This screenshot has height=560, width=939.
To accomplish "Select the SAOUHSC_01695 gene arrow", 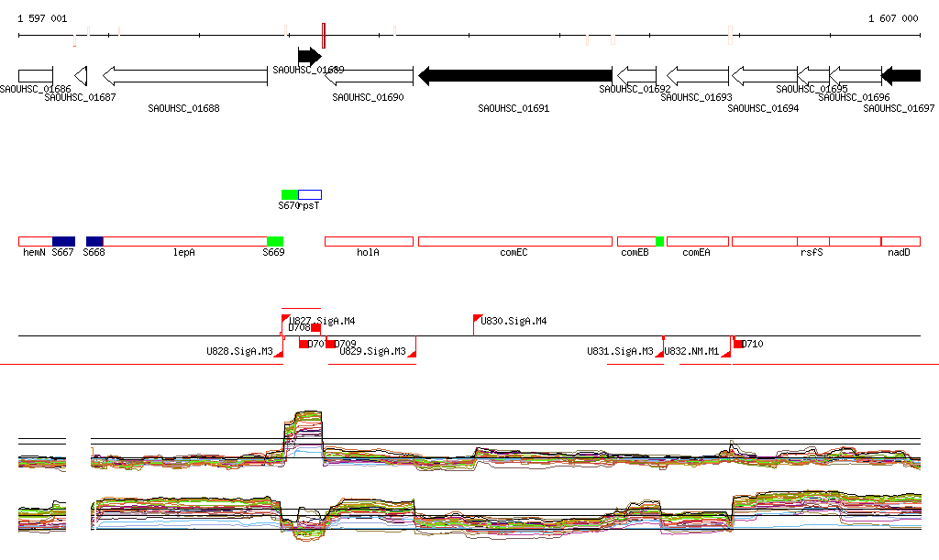I will tap(813, 76).
